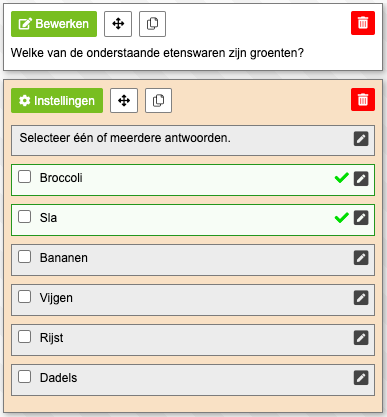Edit the Vijgen answer option
Screen dimensions: 387x417
point(361,298)
